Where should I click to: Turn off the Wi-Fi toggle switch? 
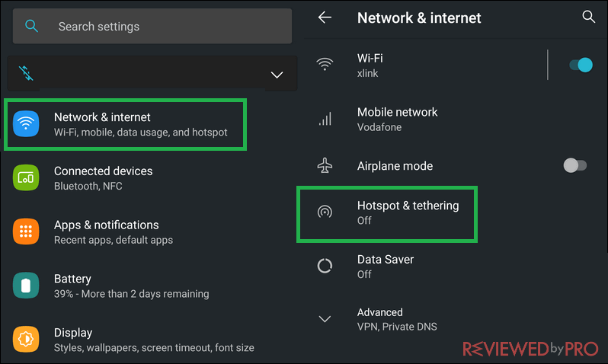pyautogui.click(x=581, y=65)
